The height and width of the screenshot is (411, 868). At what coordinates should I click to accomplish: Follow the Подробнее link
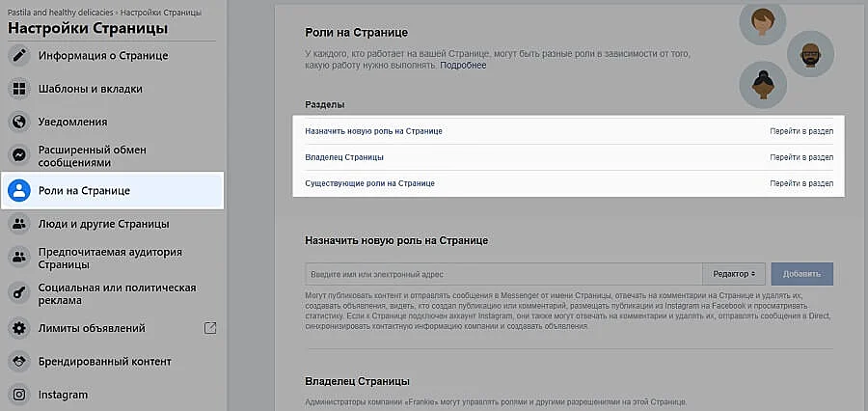tap(463, 66)
